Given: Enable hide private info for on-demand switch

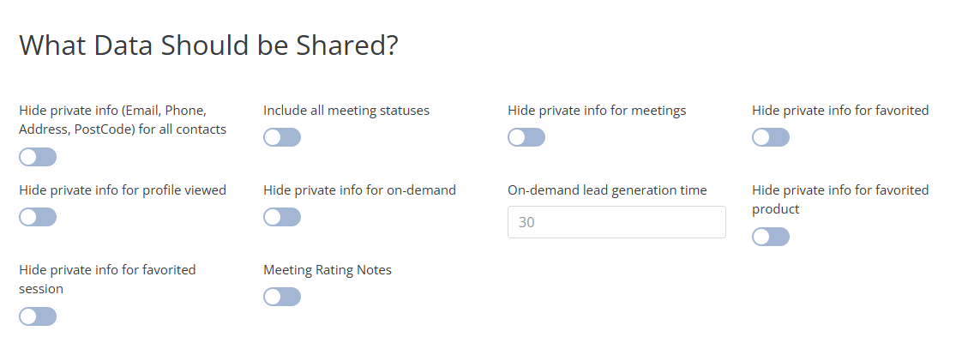Looking at the screenshot, I should tap(282, 217).
